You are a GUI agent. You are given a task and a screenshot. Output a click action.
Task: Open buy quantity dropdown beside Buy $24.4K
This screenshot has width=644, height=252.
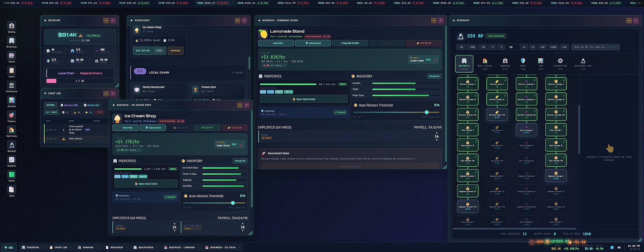pos(159,51)
